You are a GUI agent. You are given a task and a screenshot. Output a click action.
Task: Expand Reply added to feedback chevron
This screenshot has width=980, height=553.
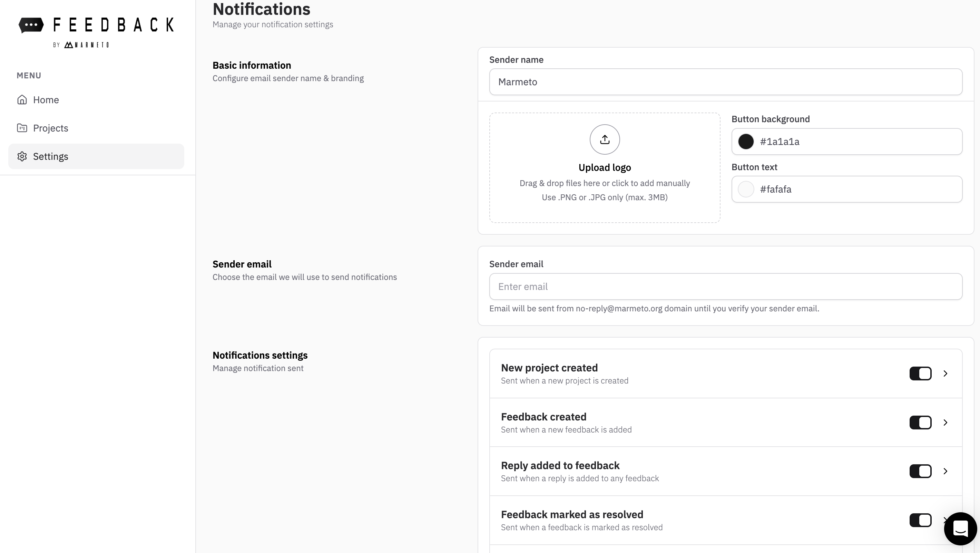pyautogui.click(x=945, y=471)
